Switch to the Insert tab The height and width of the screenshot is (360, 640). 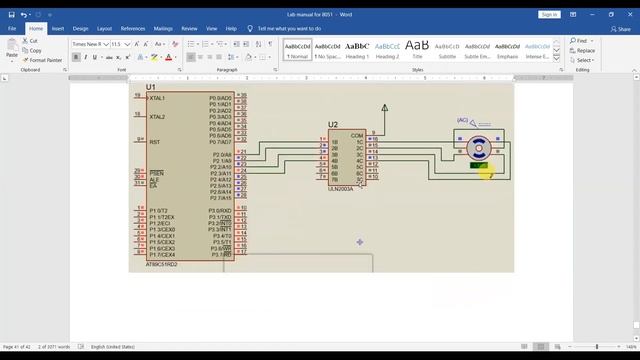pos(58,29)
